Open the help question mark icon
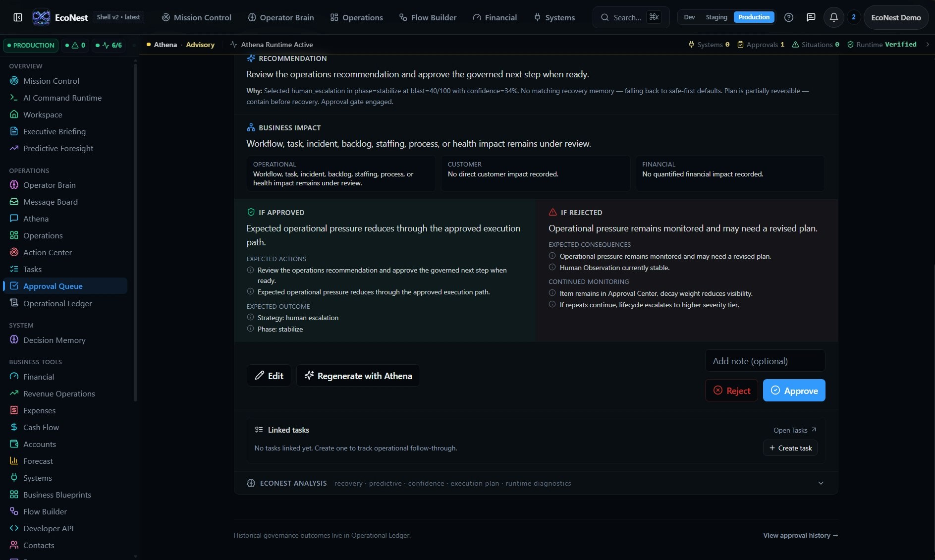Viewport: 935px width, 560px height. tap(789, 17)
